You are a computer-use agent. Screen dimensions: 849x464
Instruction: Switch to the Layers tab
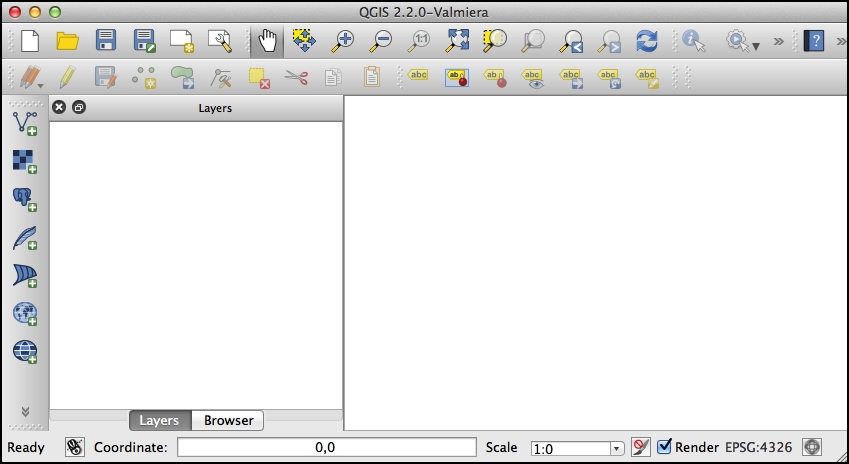159,421
